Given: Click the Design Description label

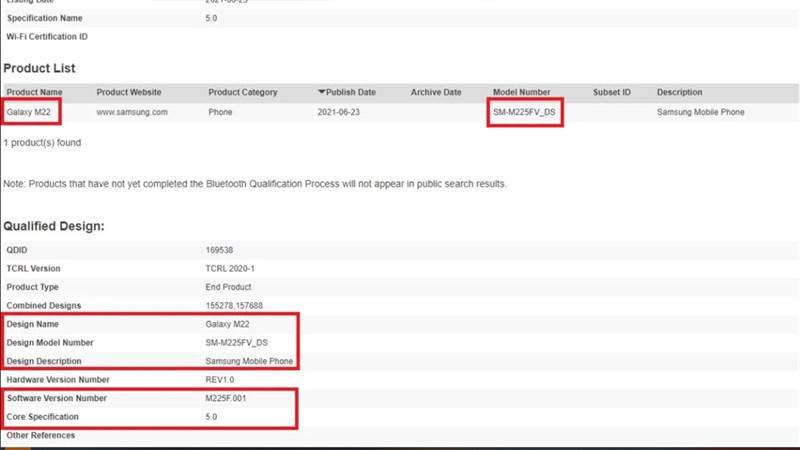Looking at the screenshot, I should [x=44, y=361].
